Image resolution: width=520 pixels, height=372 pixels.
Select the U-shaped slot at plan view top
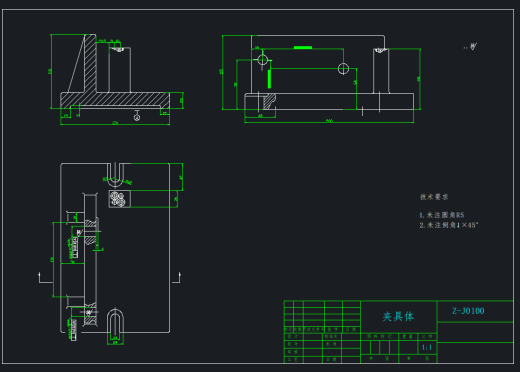coord(115,174)
